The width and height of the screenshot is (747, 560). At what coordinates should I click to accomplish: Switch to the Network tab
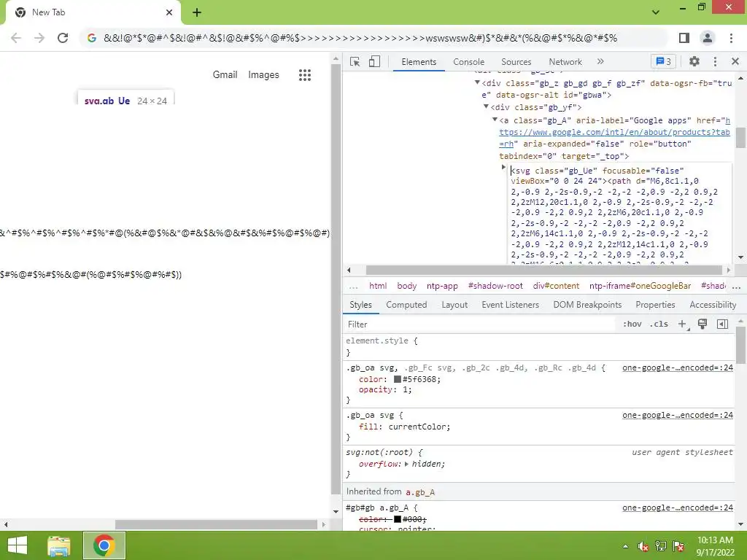coord(565,62)
